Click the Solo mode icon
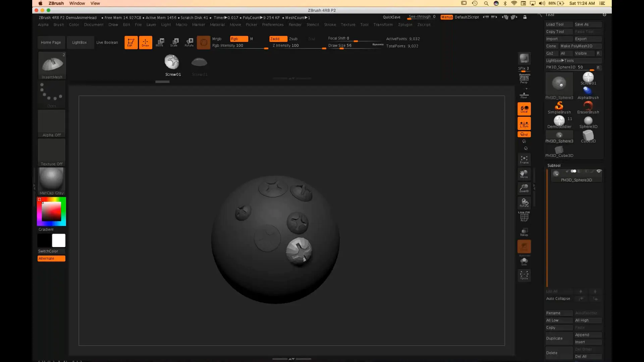644x362 pixels. (x=524, y=261)
